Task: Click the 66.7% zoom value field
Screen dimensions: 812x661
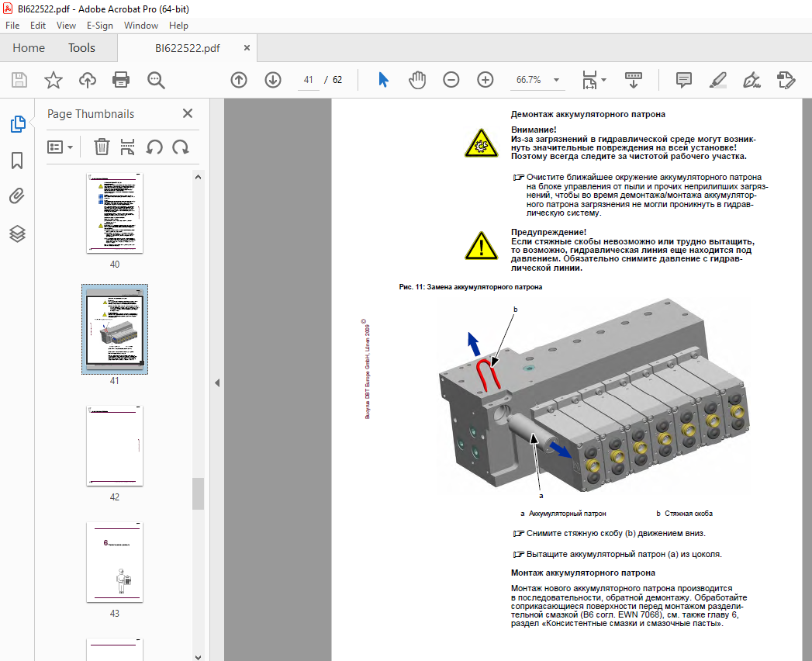Action: click(529, 80)
